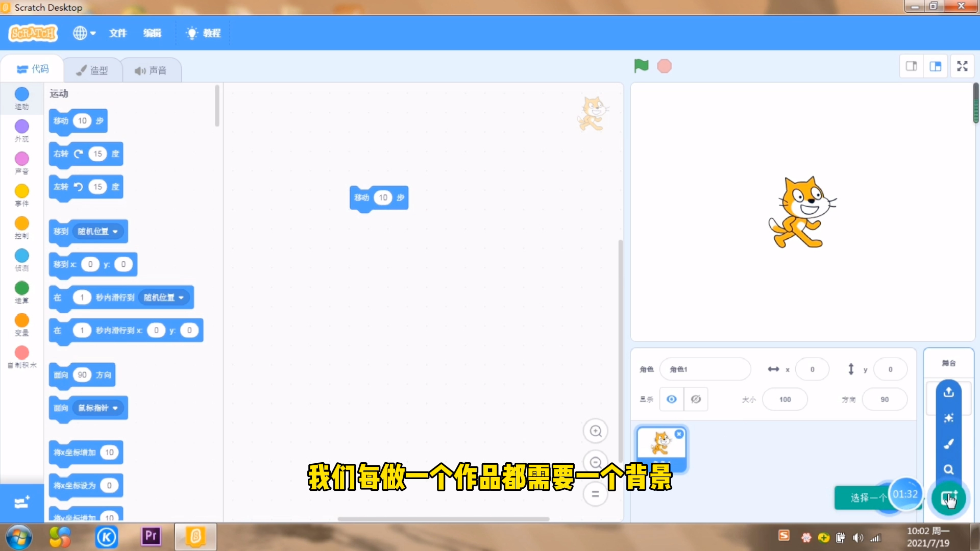
Task: Click the choose backdrop main button
Action: click(949, 498)
